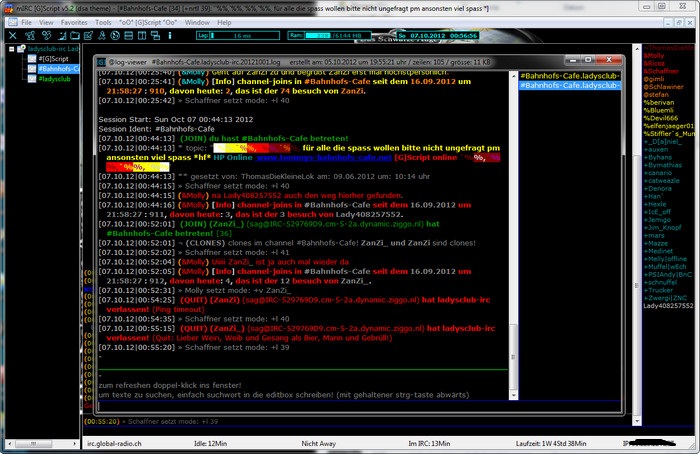The width and height of the screenshot is (700, 454).
Task: Click the ladysclub-irc server icon in treebar
Action: tap(21, 49)
